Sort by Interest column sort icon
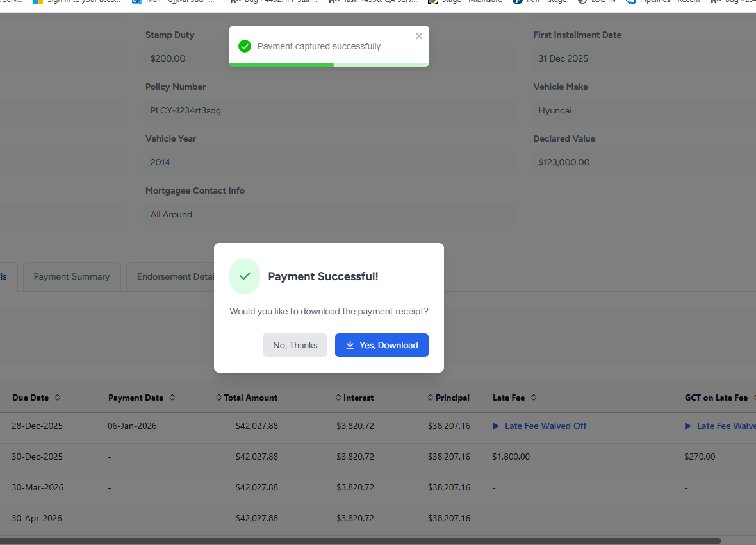The height and width of the screenshot is (545, 756). (x=338, y=398)
